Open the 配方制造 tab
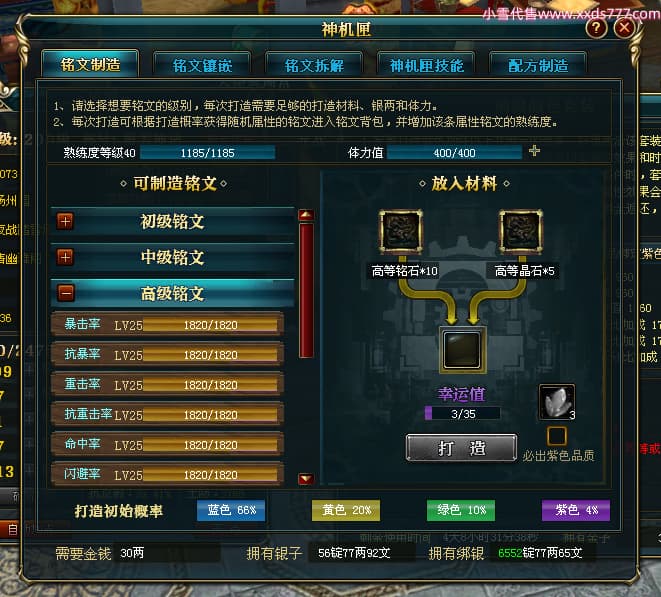This screenshot has width=661, height=597. pyautogui.click(x=538, y=65)
